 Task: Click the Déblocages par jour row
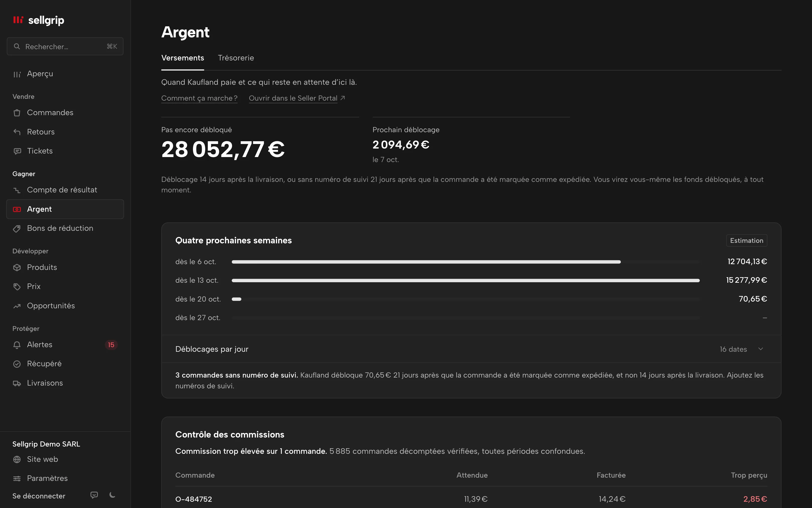(x=471, y=349)
